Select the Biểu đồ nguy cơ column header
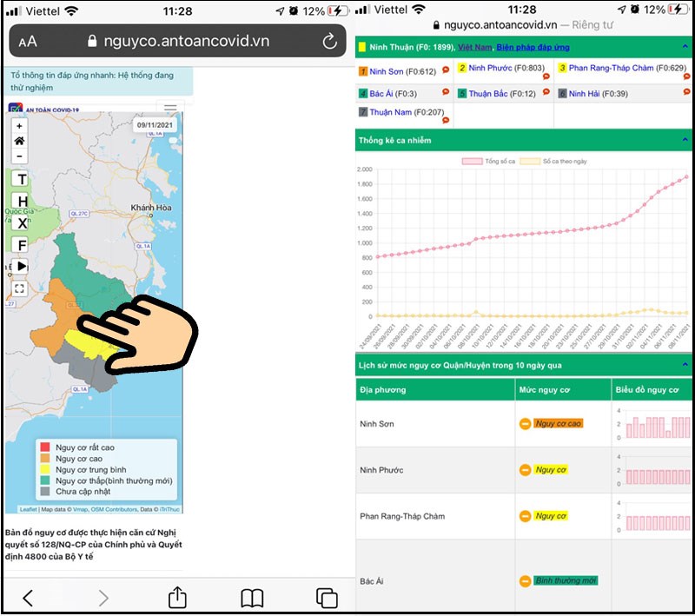The image size is (695, 616). coord(652,389)
